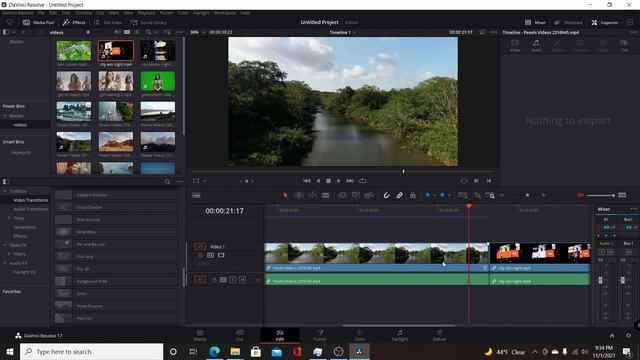Toggle the Position Lock padlock icon

pos(413,196)
